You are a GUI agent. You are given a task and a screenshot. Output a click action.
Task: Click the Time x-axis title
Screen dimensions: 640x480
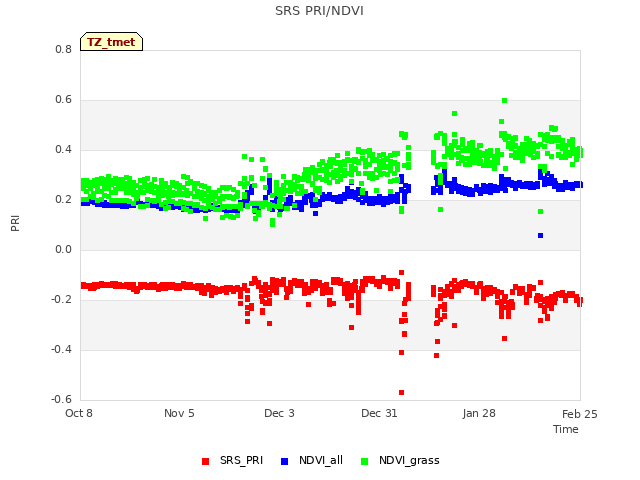[x=565, y=429]
